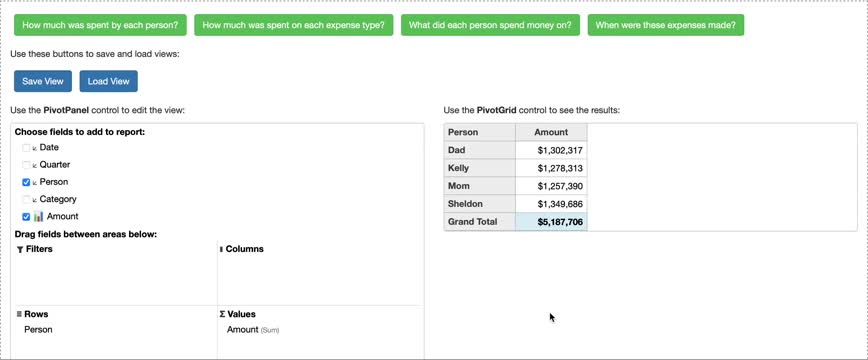Toggle the Quarter field checkbox
This screenshot has width=868, height=360.
click(x=26, y=165)
